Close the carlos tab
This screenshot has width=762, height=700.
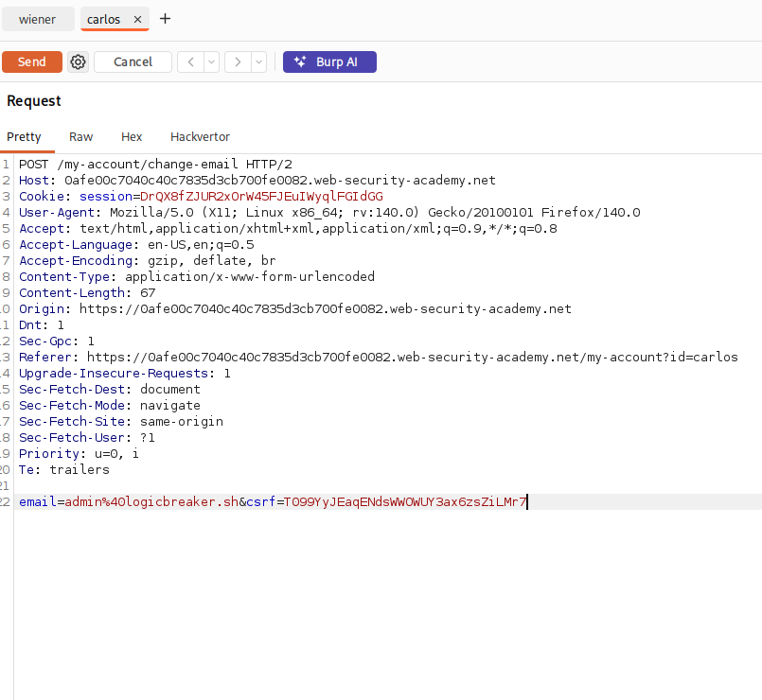tap(137, 20)
